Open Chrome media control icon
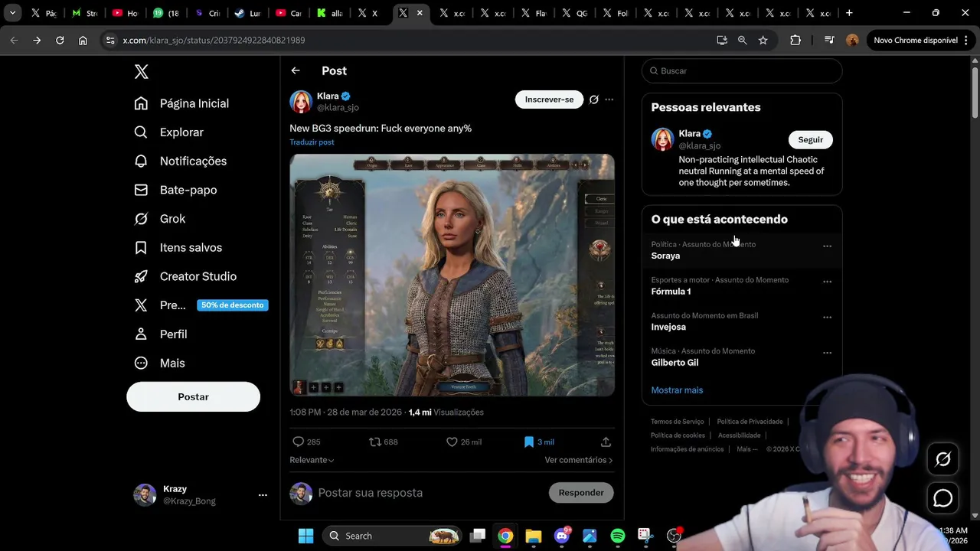Screen dimensions: 980x551 pyautogui.click(x=829, y=41)
